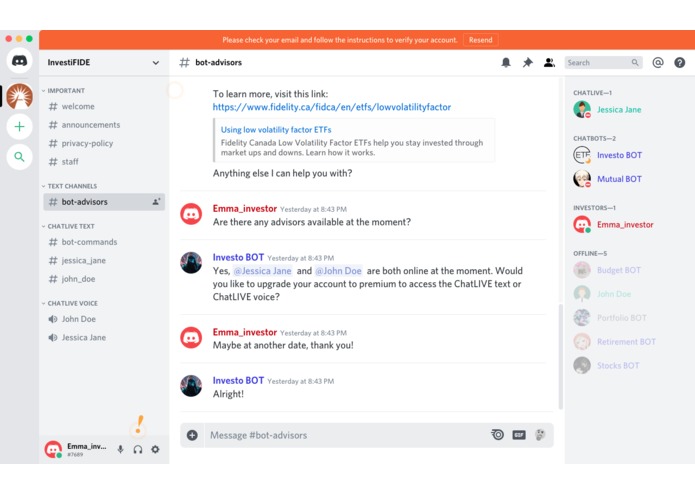Click the @John Doe mention
Screen dimensions: 695x494
click(338, 271)
